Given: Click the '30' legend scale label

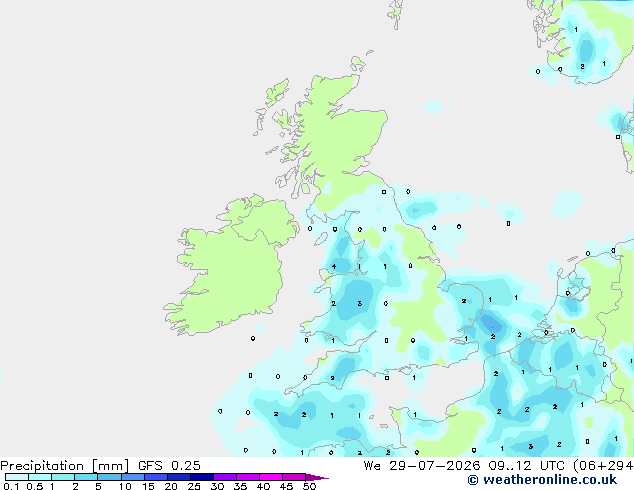Looking at the screenshot, I should [x=217, y=486].
